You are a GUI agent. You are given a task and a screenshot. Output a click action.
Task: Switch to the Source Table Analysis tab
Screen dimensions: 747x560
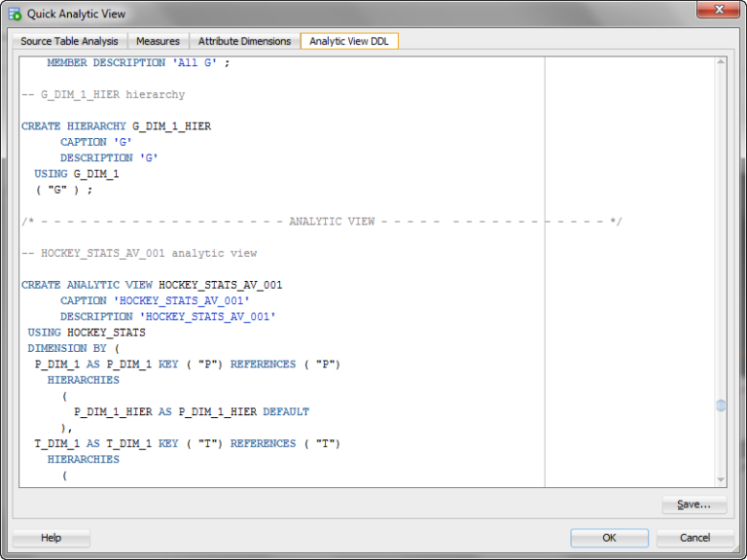point(69,41)
